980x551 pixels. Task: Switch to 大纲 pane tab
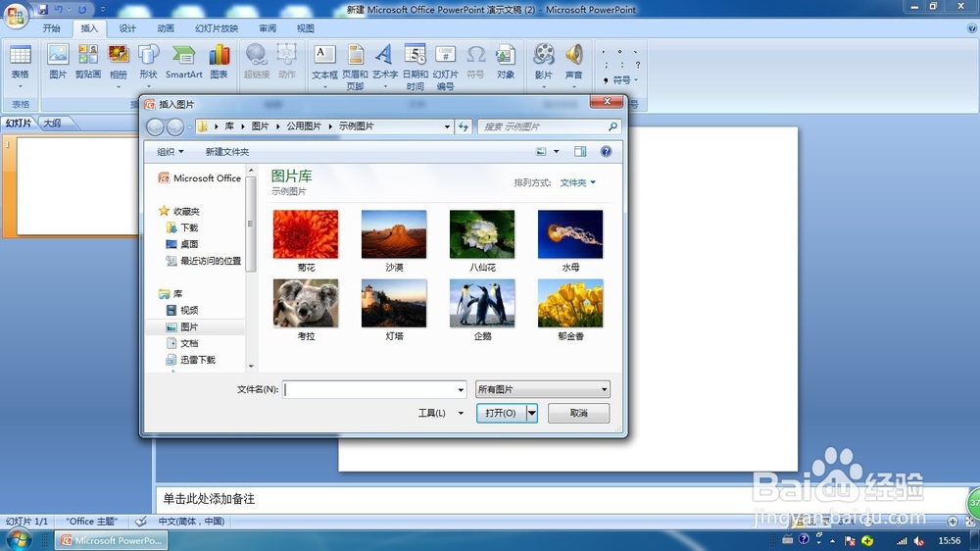point(53,124)
